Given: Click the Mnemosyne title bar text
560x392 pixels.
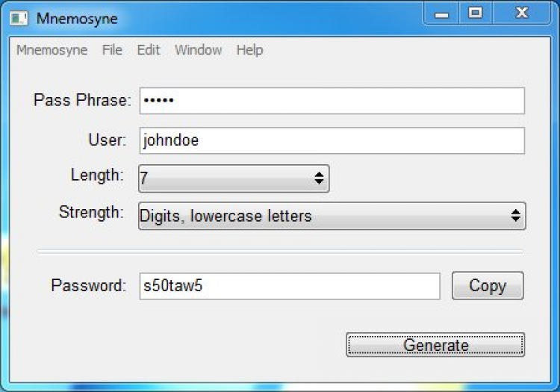Looking at the screenshot, I should point(77,19).
